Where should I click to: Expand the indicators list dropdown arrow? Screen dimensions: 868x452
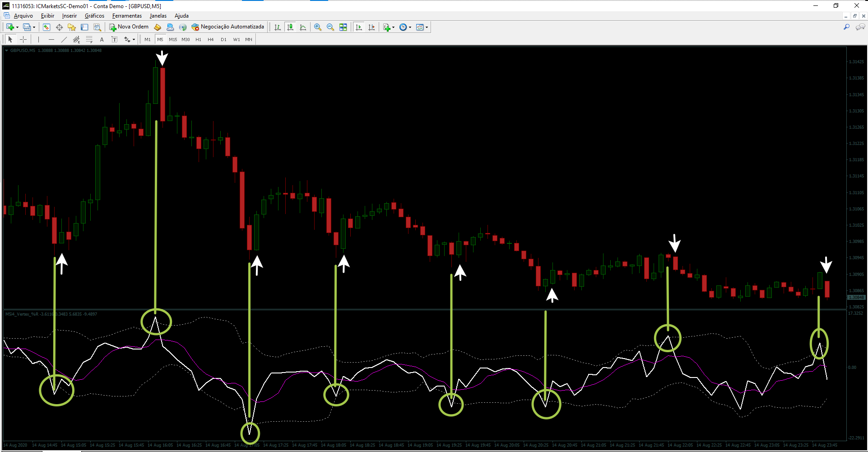click(393, 27)
